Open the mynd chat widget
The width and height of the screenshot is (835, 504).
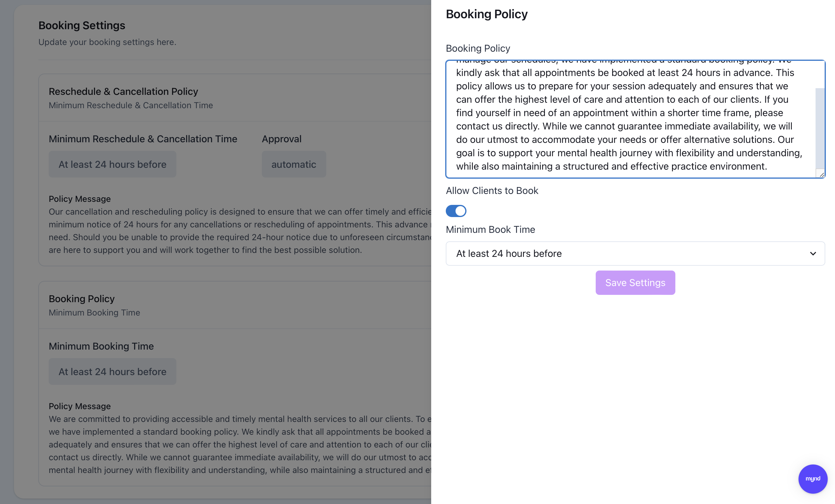pos(812,478)
